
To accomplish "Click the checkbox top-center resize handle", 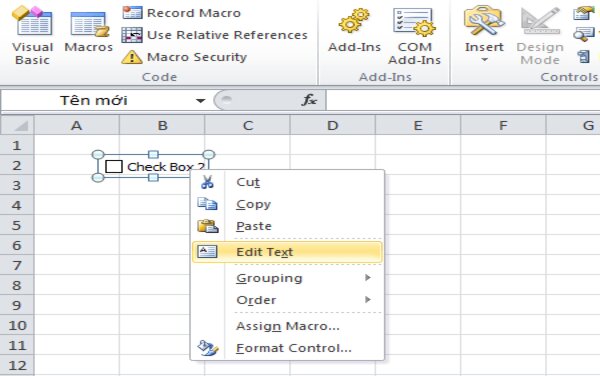I will (x=153, y=155).
